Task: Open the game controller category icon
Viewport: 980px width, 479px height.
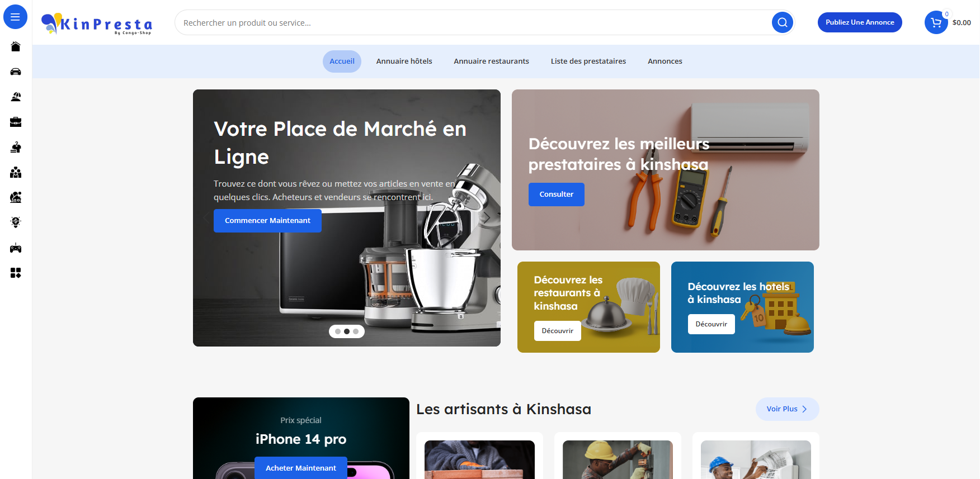Action: click(x=16, y=248)
